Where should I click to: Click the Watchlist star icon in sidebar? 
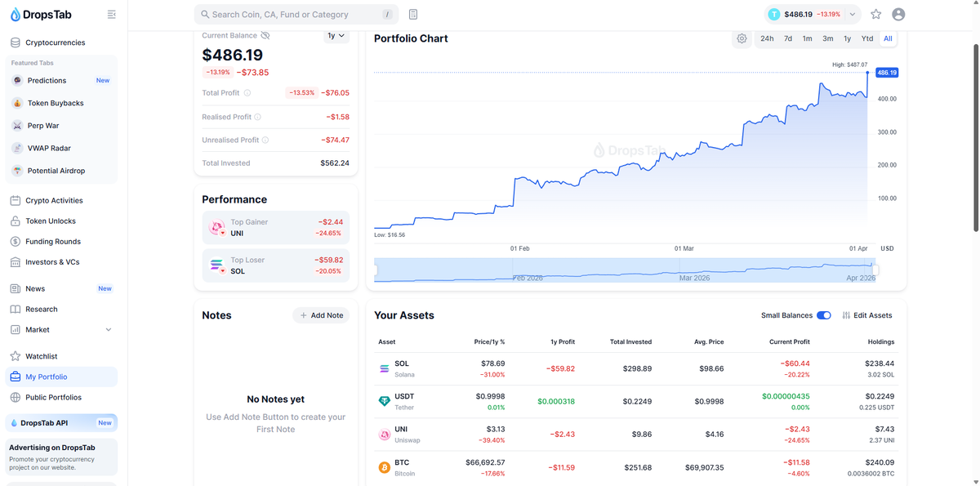click(16, 356)
